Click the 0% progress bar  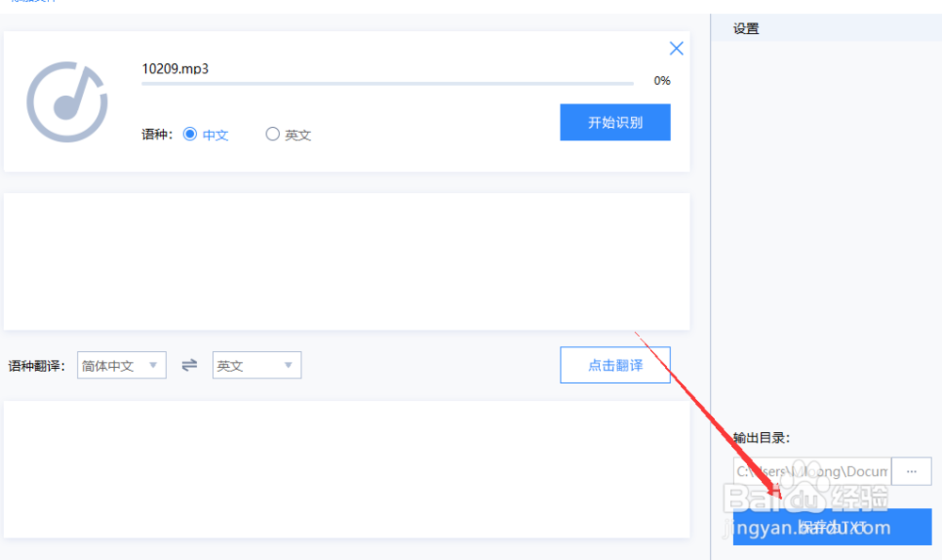pyautogui.click(x=388, y=85)
